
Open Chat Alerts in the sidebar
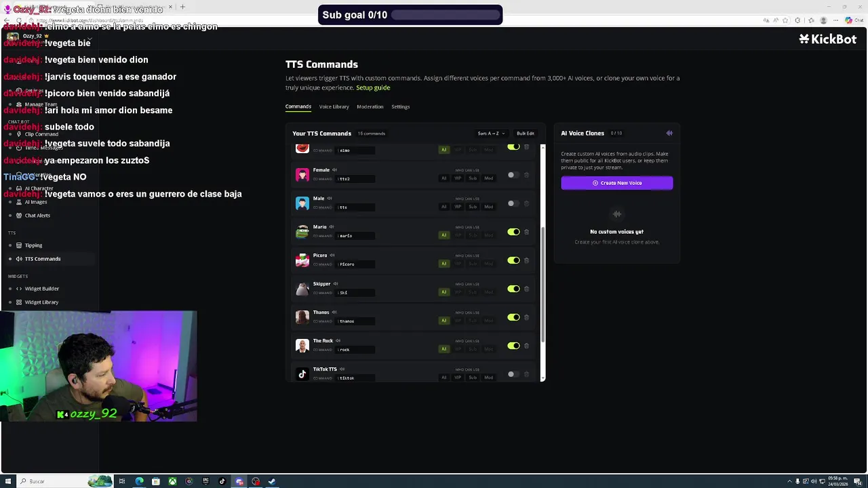point(37,216)
